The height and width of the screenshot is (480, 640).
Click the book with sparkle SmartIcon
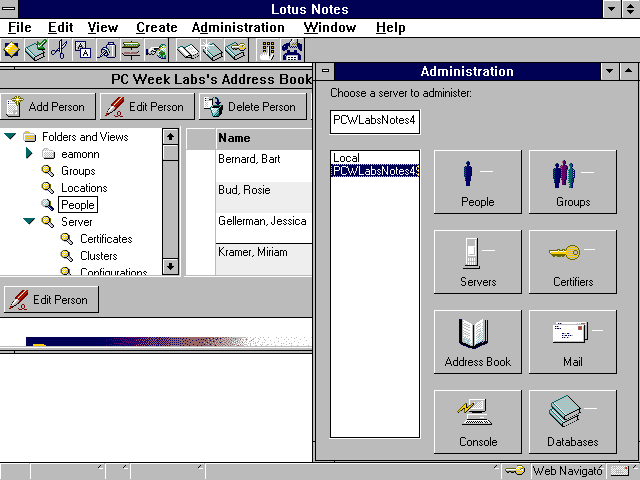[211, 50]
